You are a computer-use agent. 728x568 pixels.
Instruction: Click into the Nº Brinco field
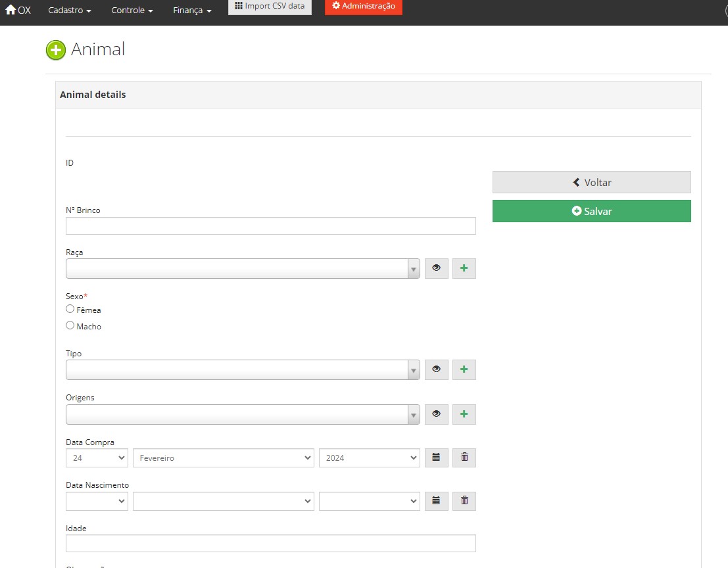pos(270,226)
